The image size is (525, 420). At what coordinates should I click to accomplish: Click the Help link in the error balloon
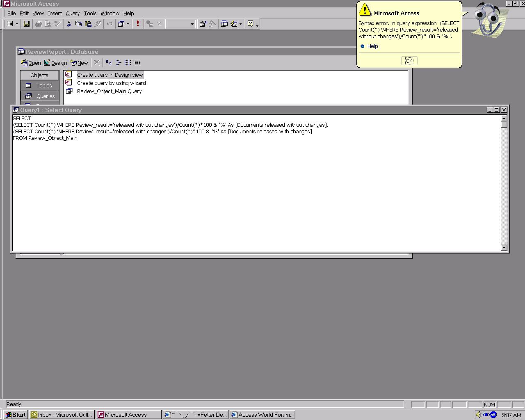[x=372, y=46]
